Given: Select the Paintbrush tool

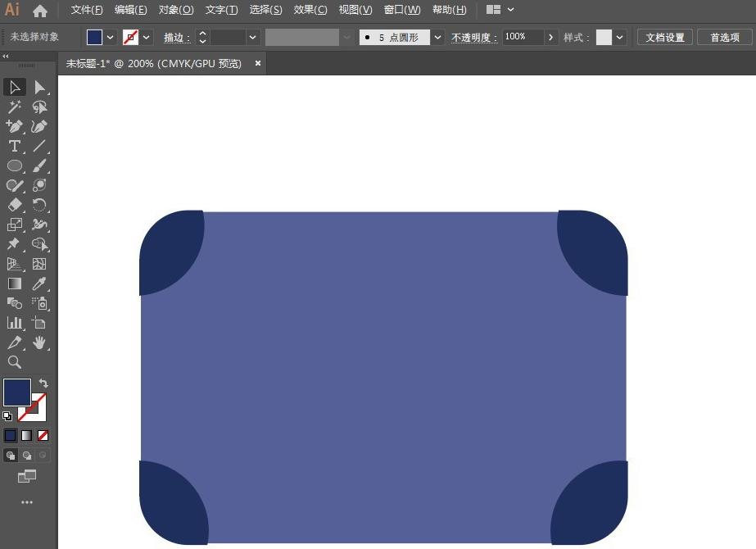Looking at the screenshot, I should (x=39, y=166).
